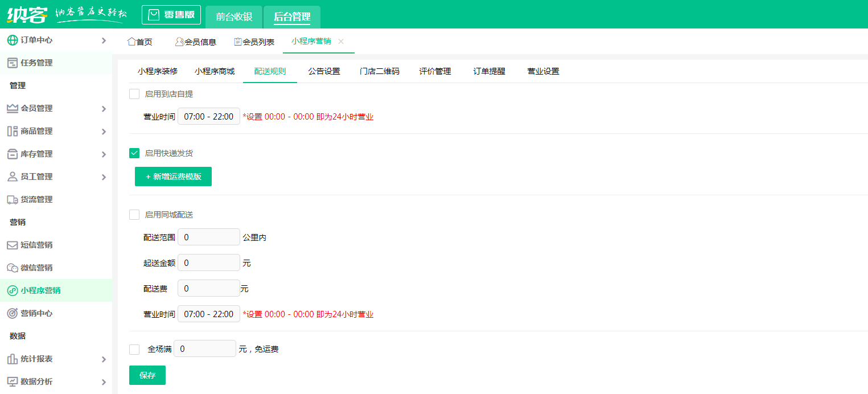
Task: Open the 零售版 badge in the header
Action: [x=171, y=14]
